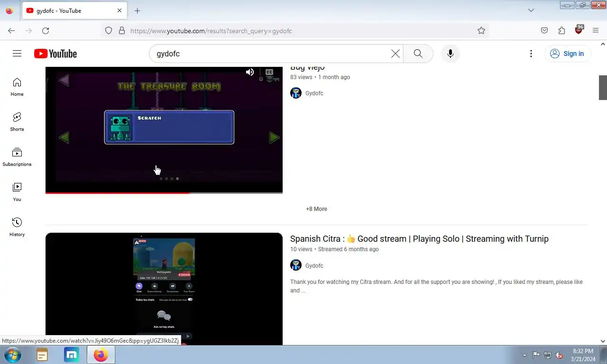Screen dimensions: 607x364
Task: Open uBlock Origin extension popup
Action: 579,30
